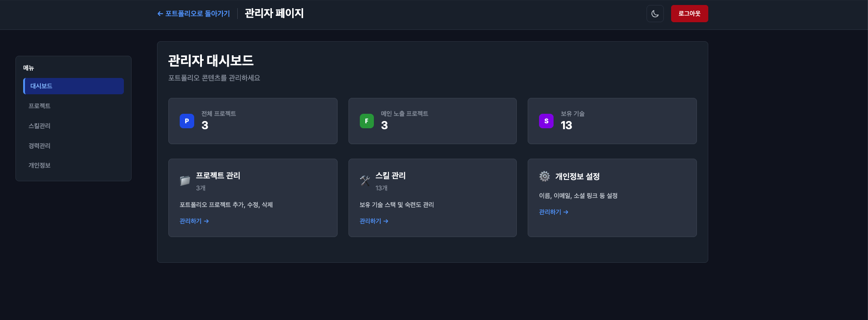This screenshot has width=868, height=320.
Task: Click the gear icon beside 개인정보 설정
Action: click(544, 176)
